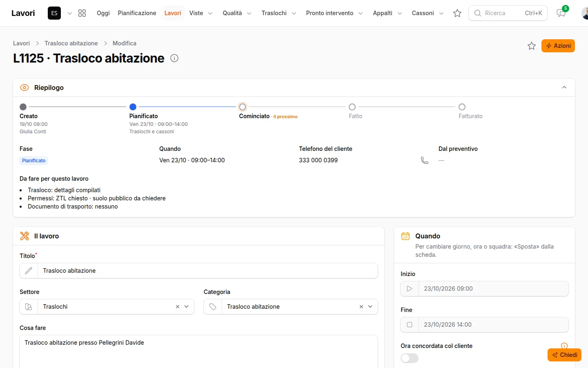588x368 pixels.
Task: Go to Lavori breadcrumb link
Action: 21,43
